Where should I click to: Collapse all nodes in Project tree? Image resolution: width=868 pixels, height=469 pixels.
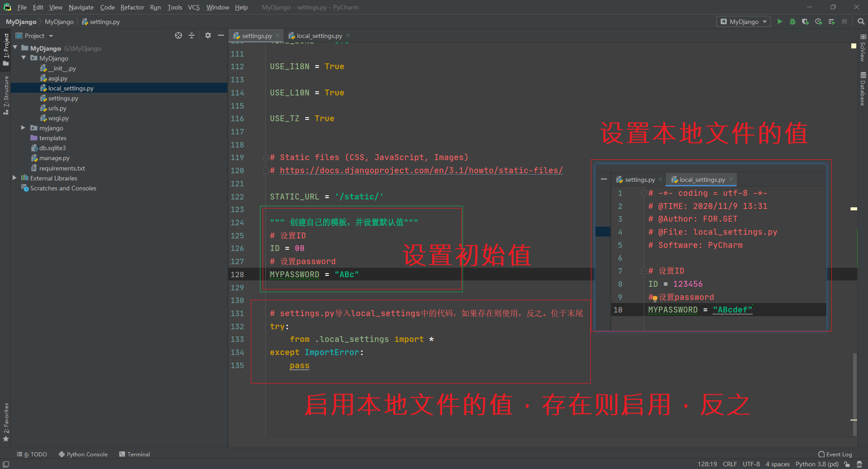click(192, 35)
